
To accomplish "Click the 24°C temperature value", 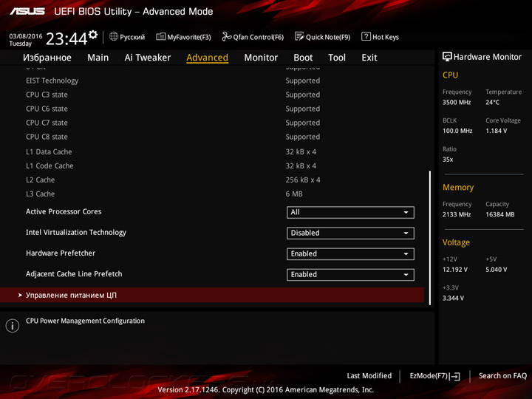I will (x=492, y=102).
